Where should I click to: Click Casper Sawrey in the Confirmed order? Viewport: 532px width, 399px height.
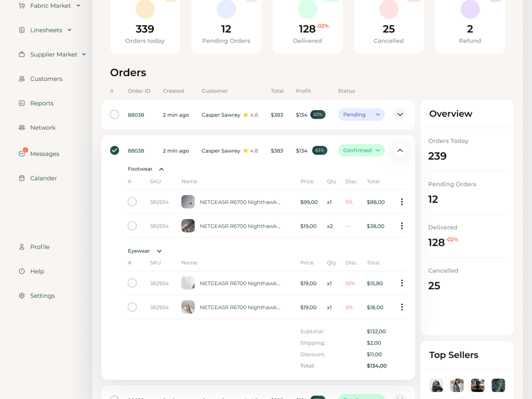click(x=221, y=151)
